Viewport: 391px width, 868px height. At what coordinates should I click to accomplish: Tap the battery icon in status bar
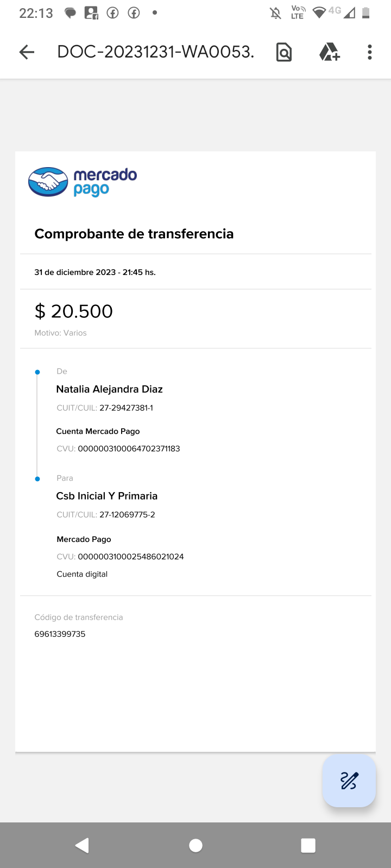pos(366,13)
